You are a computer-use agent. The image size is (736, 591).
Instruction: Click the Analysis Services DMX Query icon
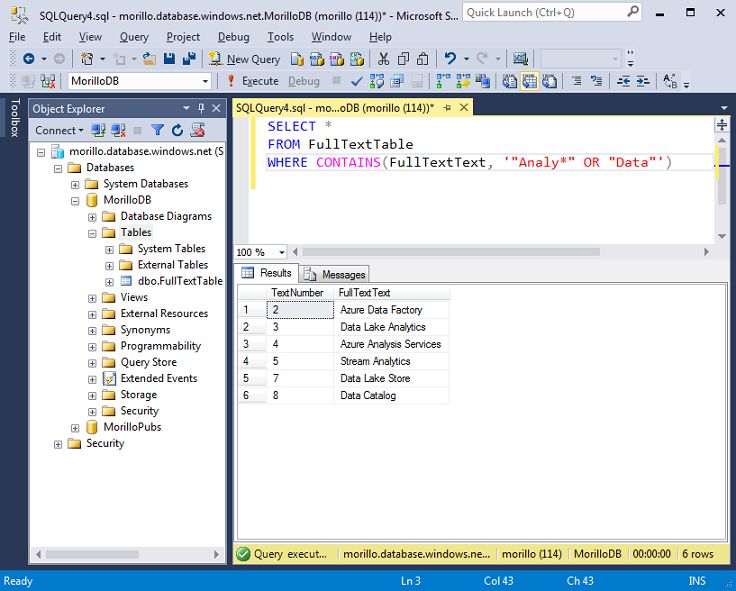coord(337,59)
